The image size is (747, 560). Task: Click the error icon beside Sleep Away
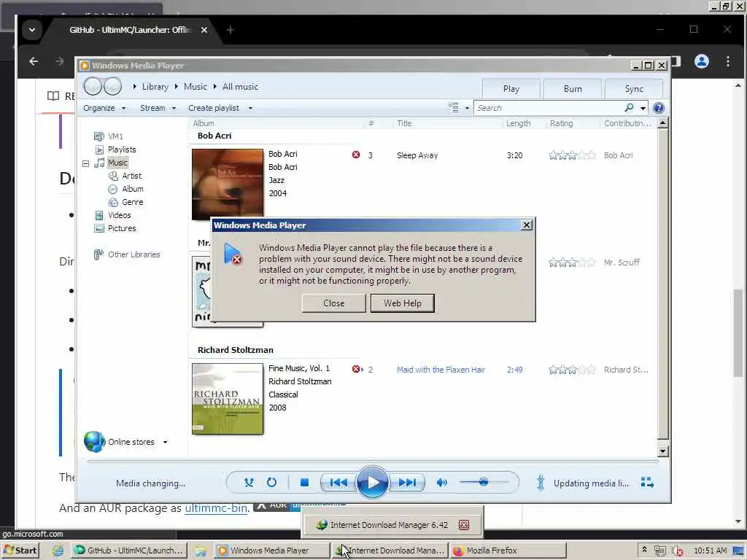(356, 155)
